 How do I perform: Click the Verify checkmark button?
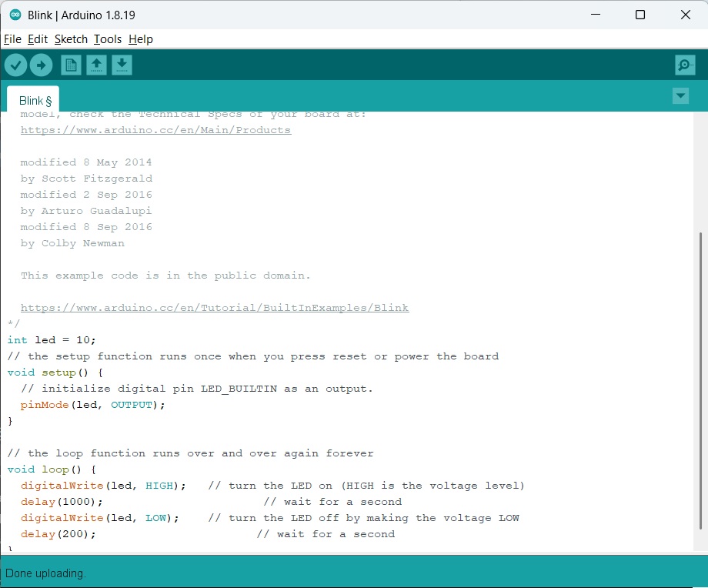(x=16, y=65)
